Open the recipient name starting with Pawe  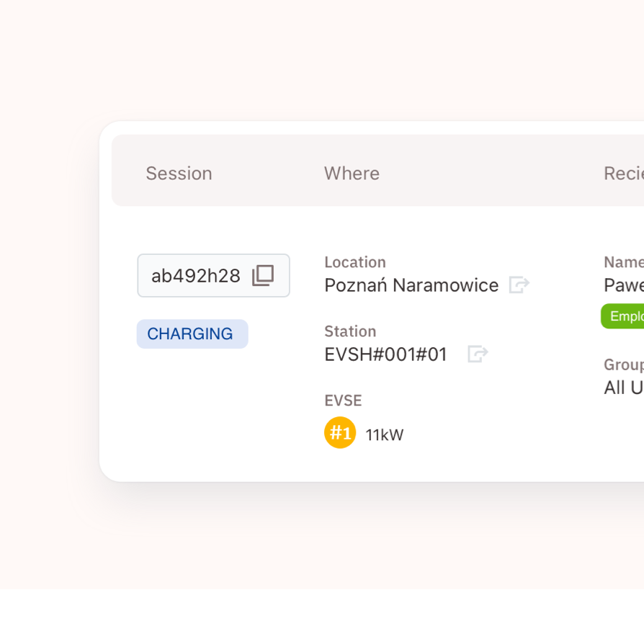[623, 285]
